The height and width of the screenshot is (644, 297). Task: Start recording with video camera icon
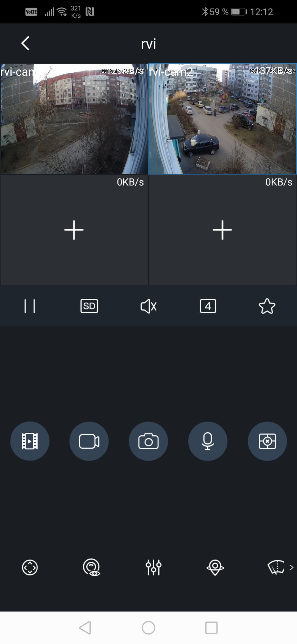coord(89,441)
